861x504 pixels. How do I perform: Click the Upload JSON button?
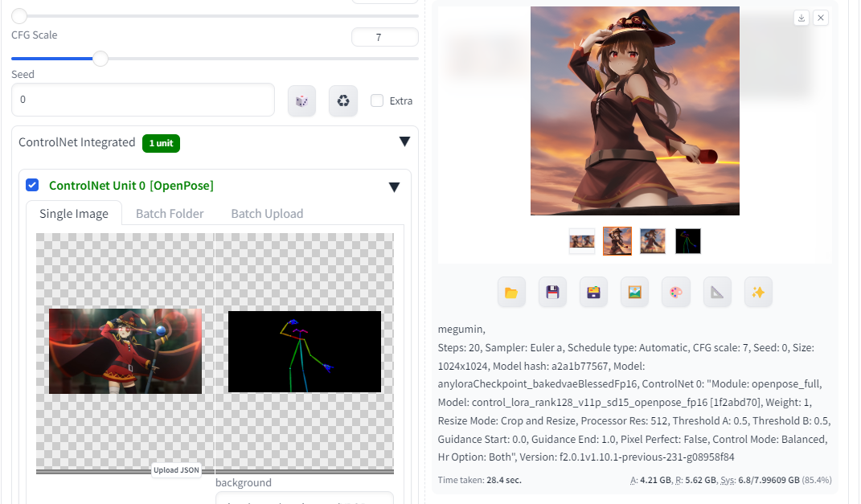click(176, 470)
